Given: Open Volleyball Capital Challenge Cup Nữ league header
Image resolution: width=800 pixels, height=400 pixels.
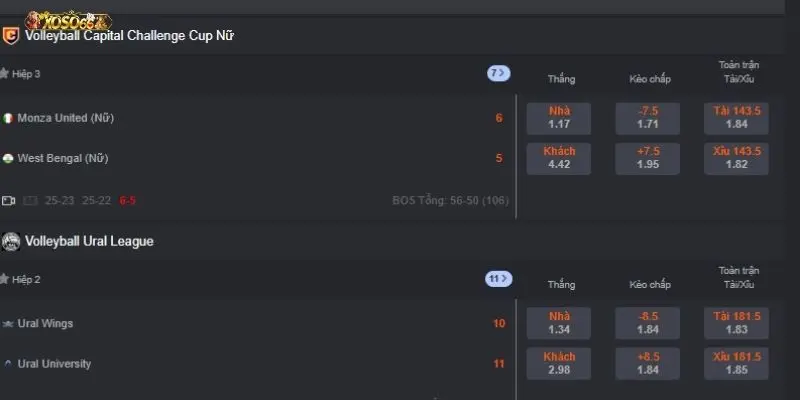Looking at the screenshot, I should click(129, 36).
